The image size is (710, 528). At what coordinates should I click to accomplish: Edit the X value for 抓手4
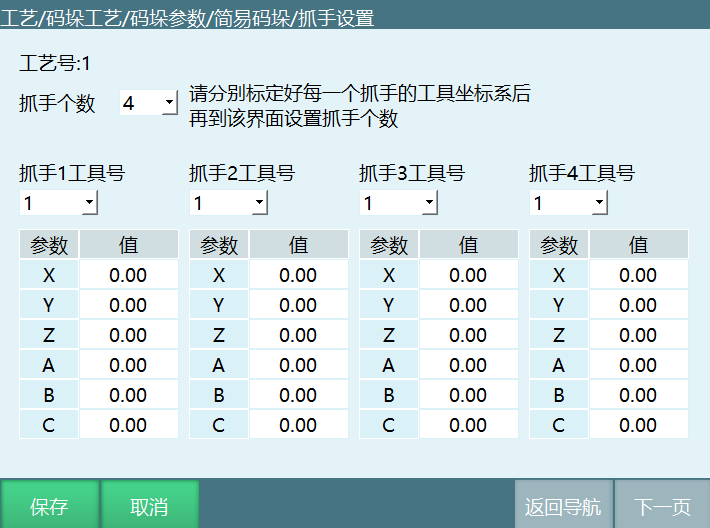[638, 275]
